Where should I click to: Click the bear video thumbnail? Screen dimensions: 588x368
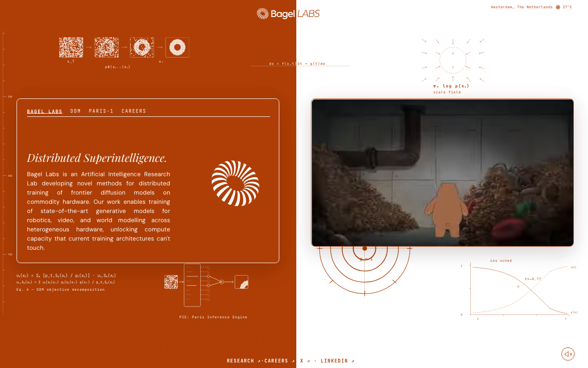442,172
